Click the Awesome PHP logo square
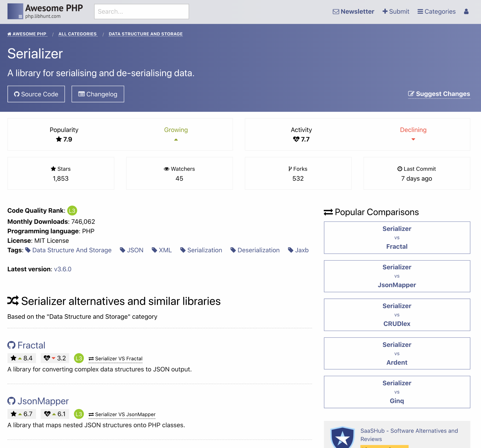The height and width of the screenshot is (448, 481). (x=15, y=11)
